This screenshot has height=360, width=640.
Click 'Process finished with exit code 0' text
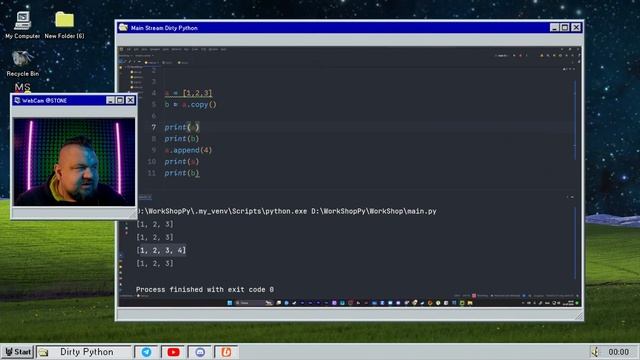[205, 289]
